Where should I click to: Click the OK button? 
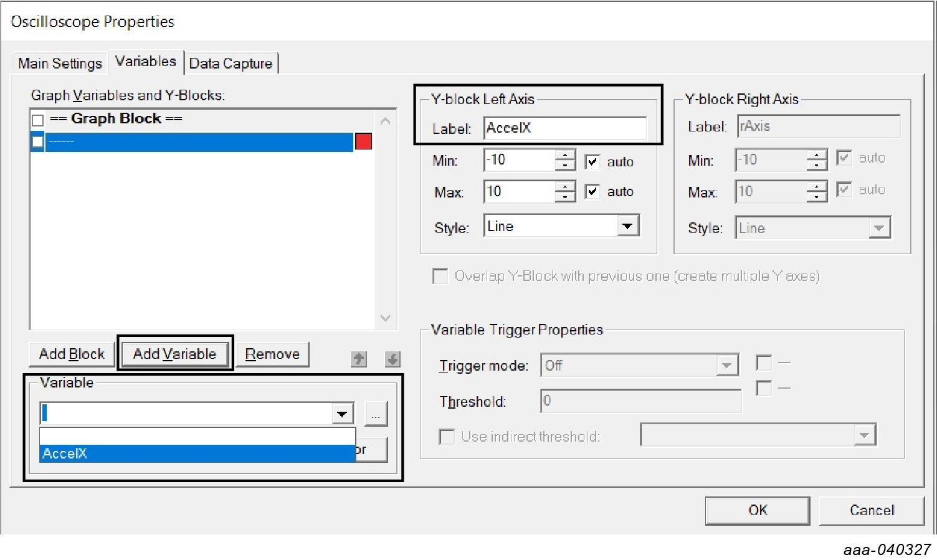[x=757, y=510]
